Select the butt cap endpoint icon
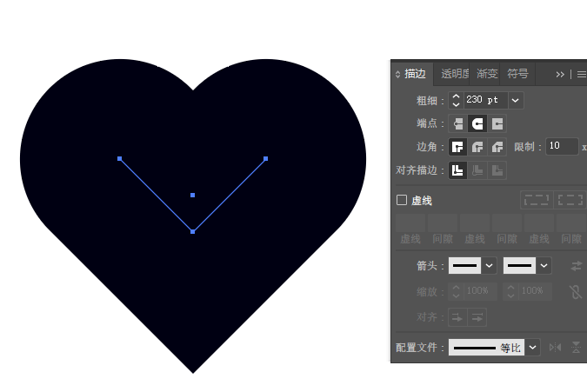The height and width of the screenshot is (392, 587). pos(457,123)
